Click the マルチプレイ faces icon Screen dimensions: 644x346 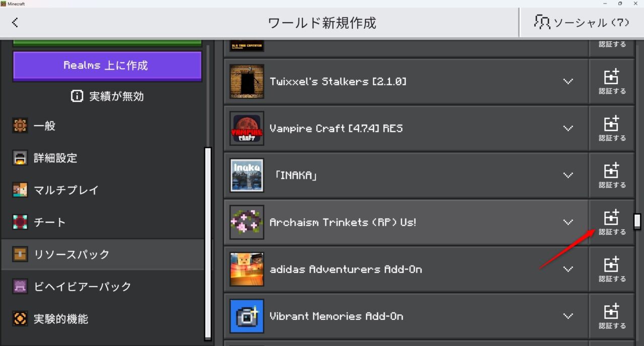(20, 190)
